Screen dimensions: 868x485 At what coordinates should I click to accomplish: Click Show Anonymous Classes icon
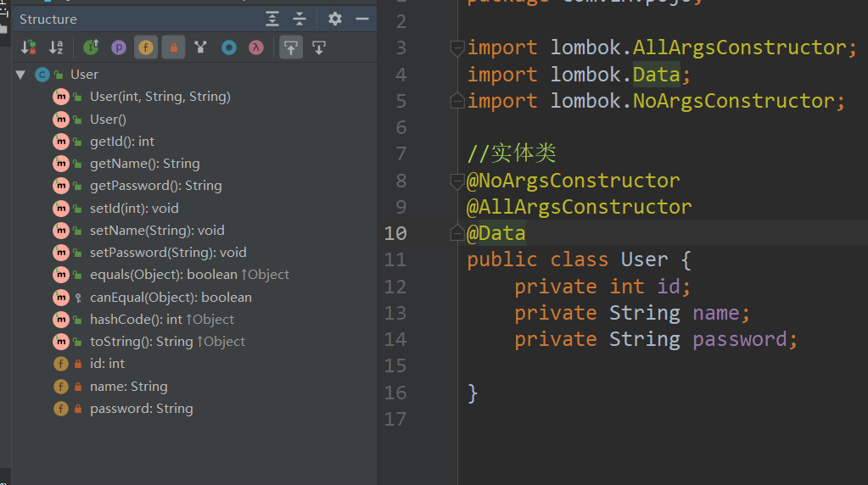[x=228, y=47]
